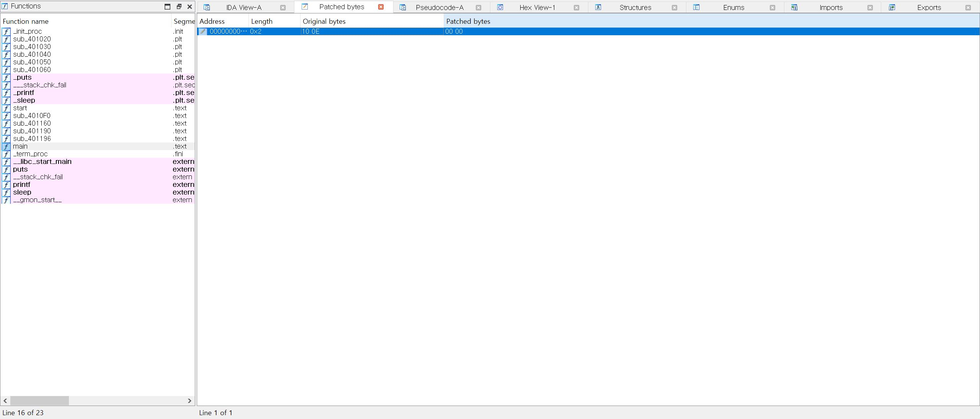The image size is (980, 419).
Task: Click the Exports tab icon
Action: (x=892, y=7)
